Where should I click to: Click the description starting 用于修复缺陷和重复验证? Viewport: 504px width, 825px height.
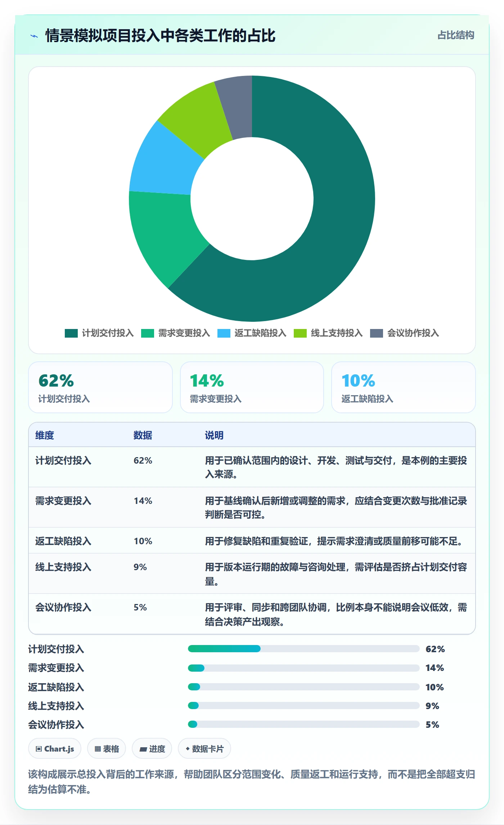click(335, 541)
